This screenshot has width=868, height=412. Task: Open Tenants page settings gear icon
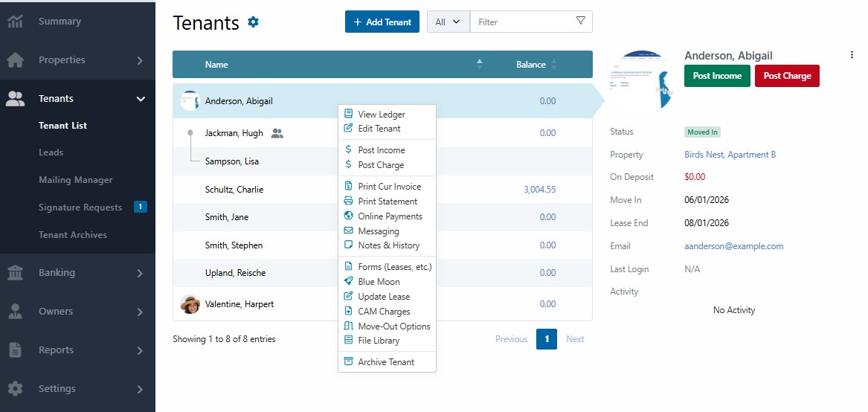point(253,22)
